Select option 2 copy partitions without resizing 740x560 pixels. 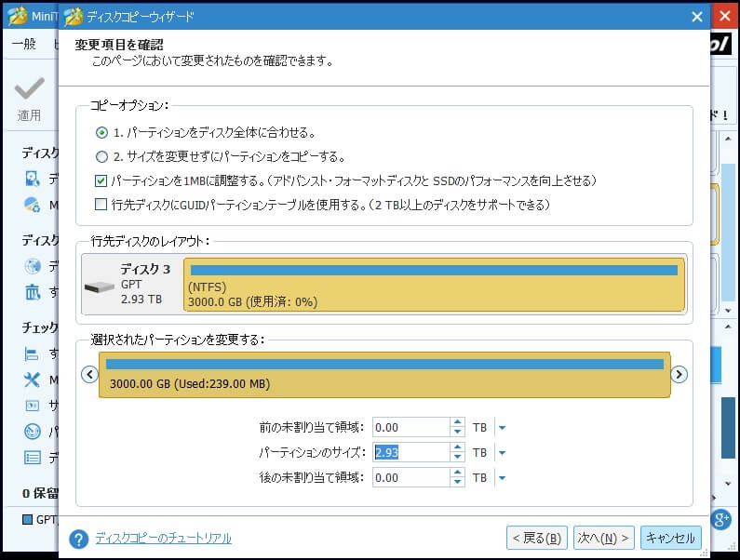[x=102, y=156]
